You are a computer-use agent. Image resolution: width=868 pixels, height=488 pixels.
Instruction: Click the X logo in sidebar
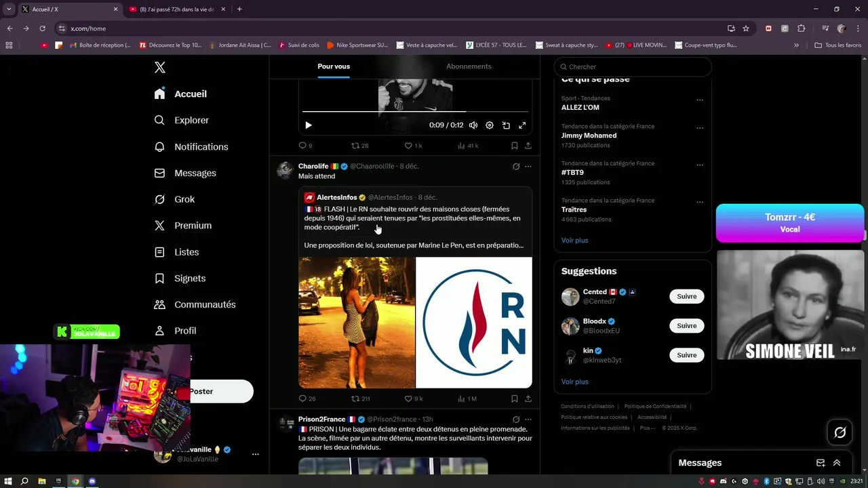[x=160, y=67]
